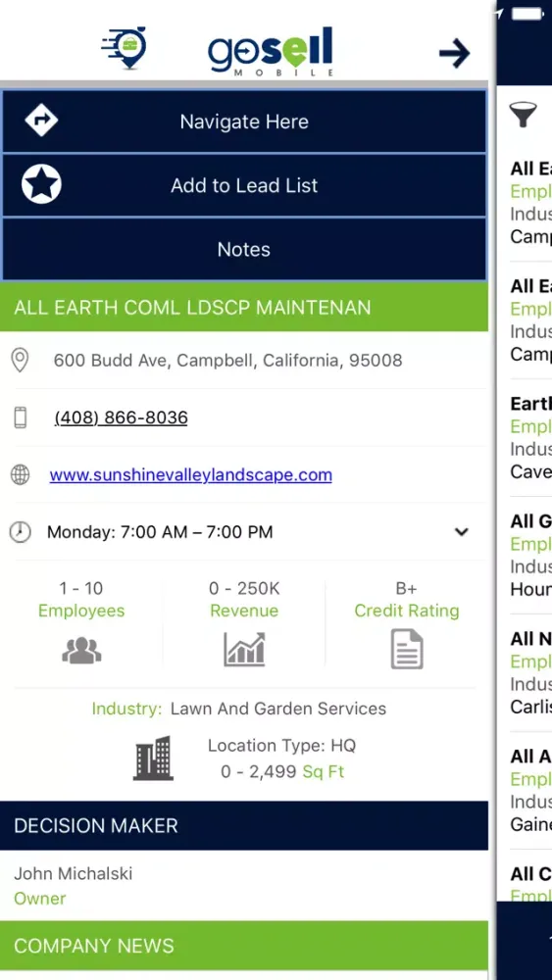The height and width of the screenshot is (980, 552).
Task: Open the sunshinevalleylandscape.com link
Action: [190, 475]
